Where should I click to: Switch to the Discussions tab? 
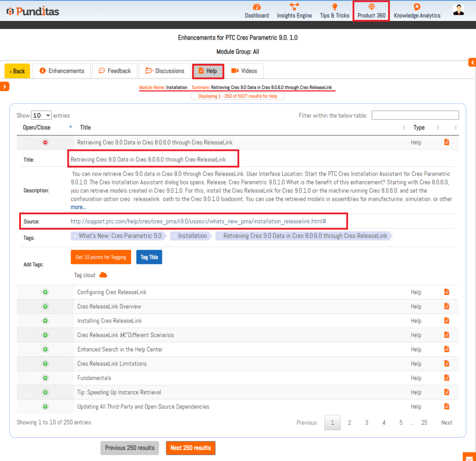165,71
